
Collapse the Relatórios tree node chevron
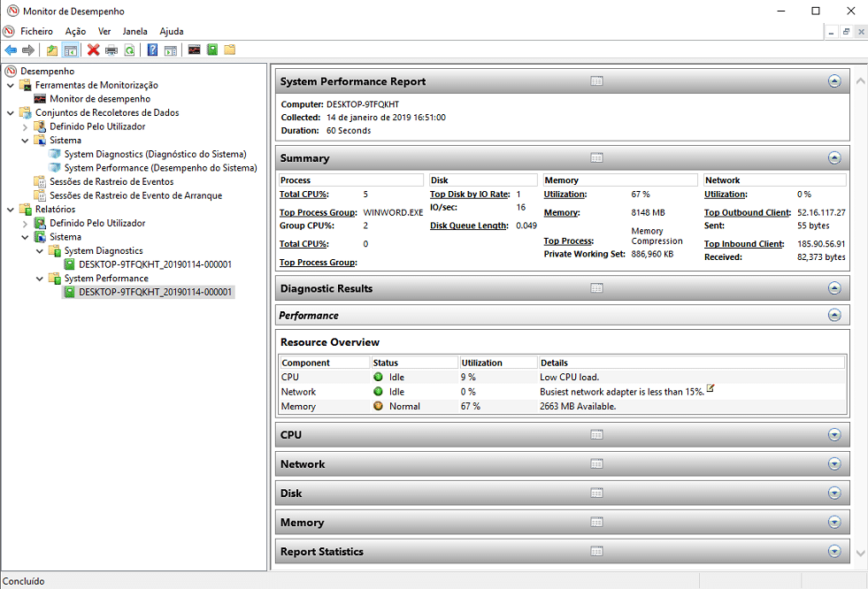11,210
